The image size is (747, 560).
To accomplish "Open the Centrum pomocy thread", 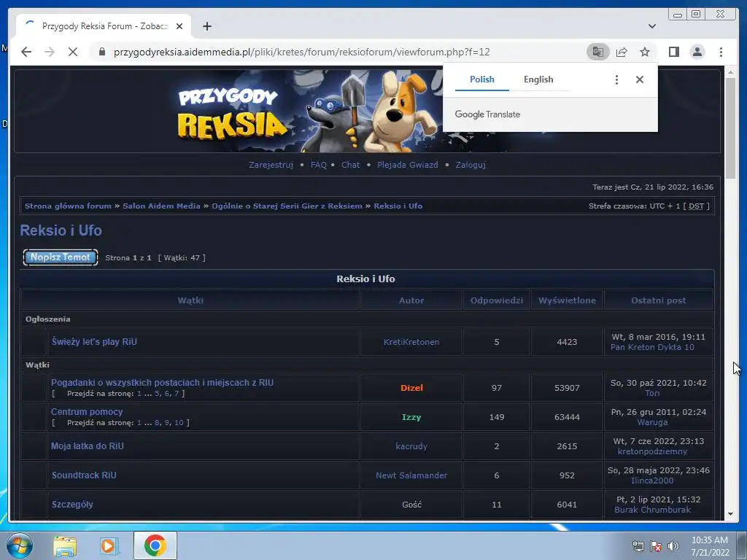I will point(87,412).
